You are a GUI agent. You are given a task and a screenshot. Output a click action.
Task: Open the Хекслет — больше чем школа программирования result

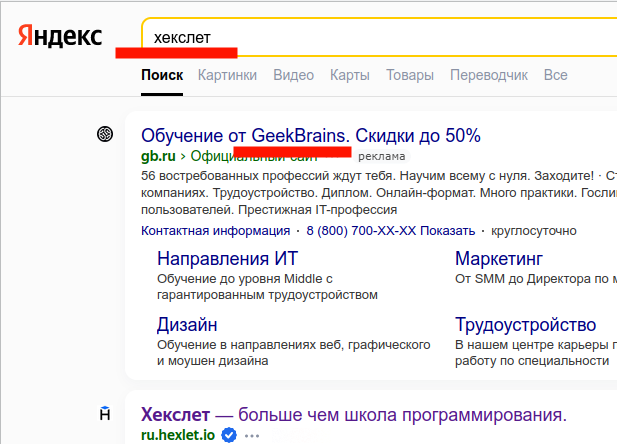coord(354,415)
